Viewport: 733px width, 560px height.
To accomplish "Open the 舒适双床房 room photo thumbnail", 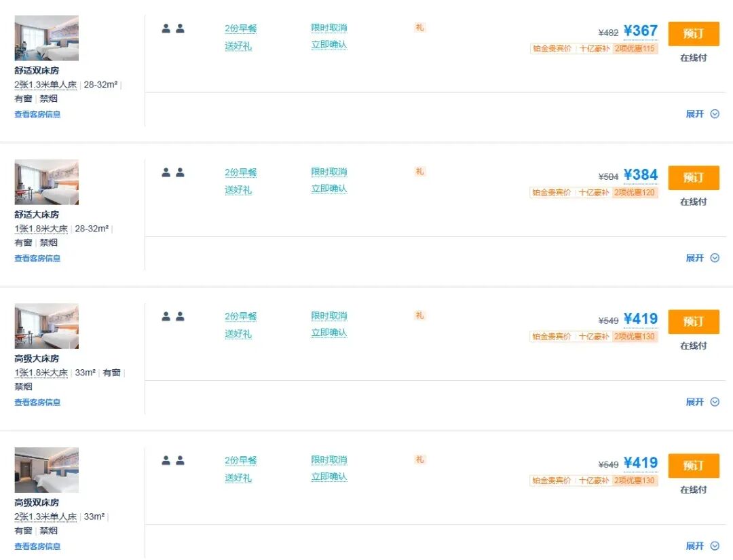I will tap(46, 38).
